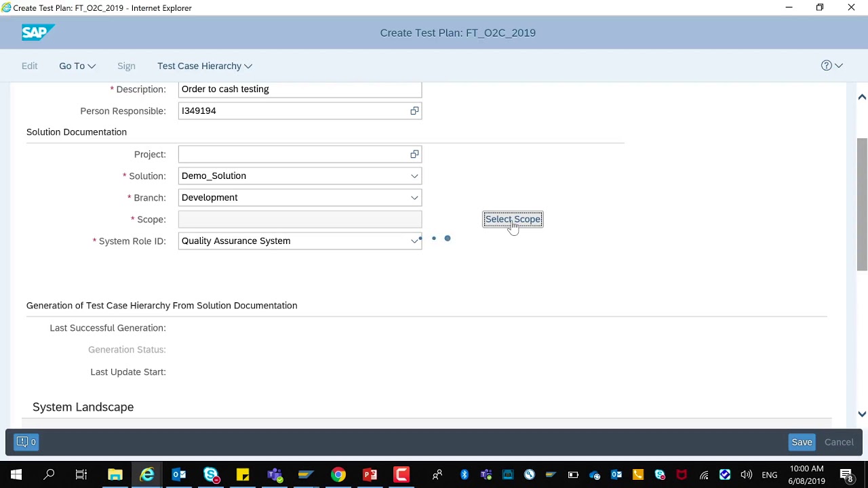This screenshot has width=868, height=488.
Task: Expand the System Role ID dropdown
Action: 414,241
